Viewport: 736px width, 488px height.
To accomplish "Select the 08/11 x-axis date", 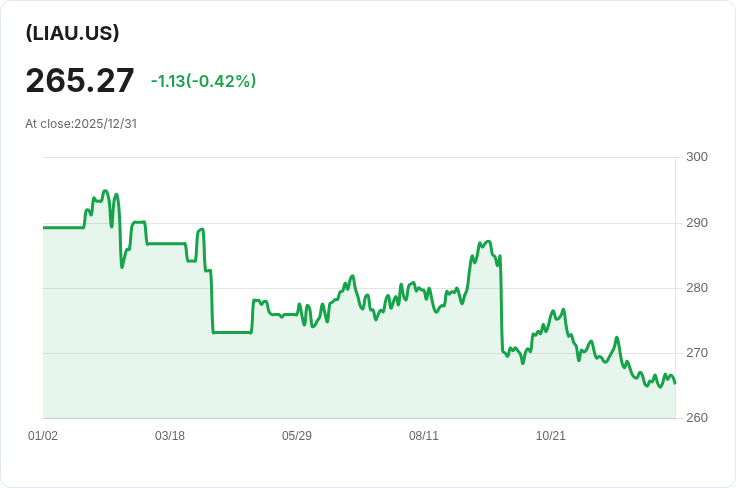I will click(x=424, y=436).
